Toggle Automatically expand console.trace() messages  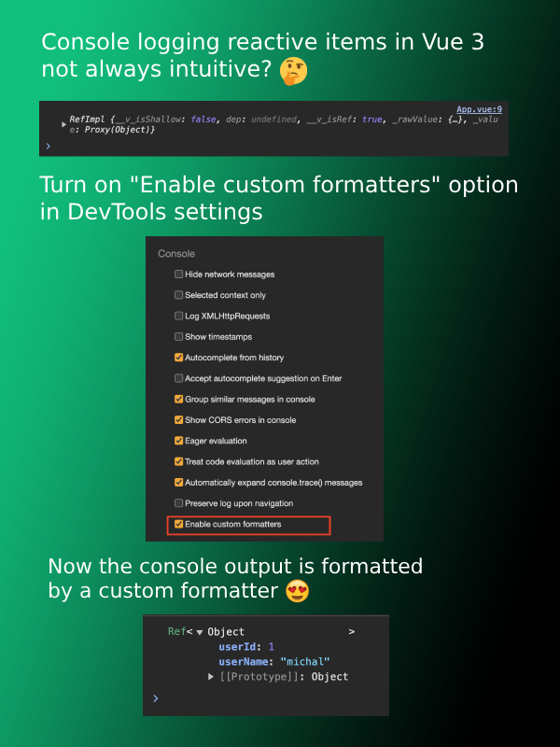click(x=178, y=482)
